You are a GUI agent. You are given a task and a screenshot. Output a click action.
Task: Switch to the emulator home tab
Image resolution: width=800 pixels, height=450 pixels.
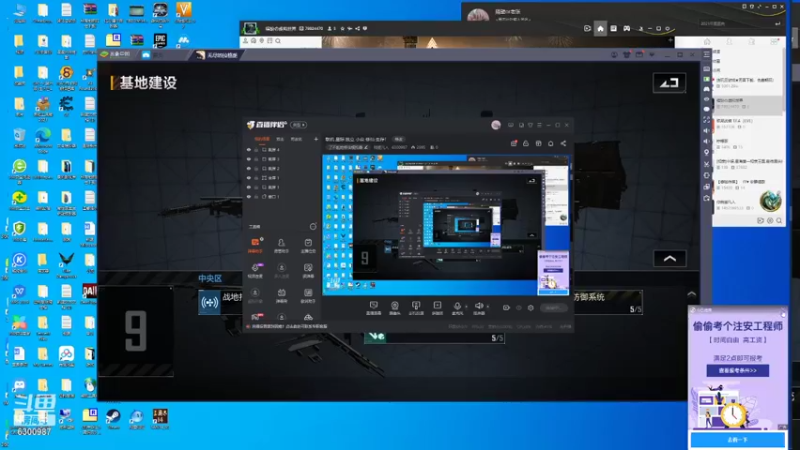tap(116, 54)
